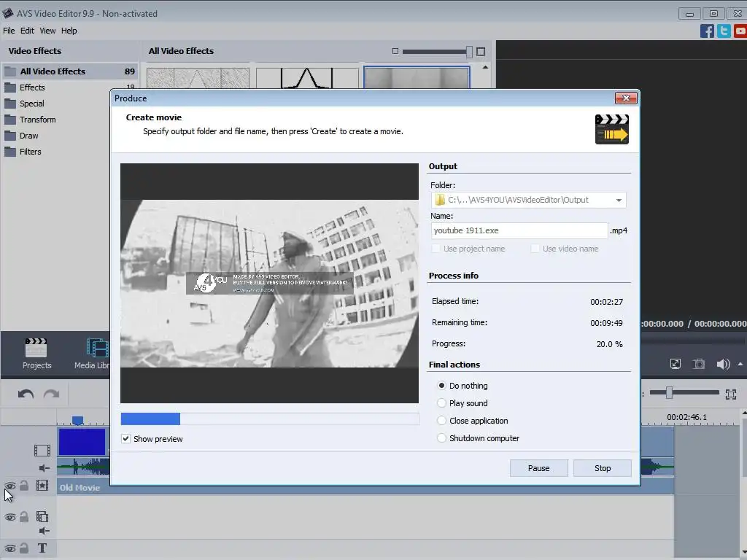
Task: Take a snapshot with the camera icon
Action: (x=698, y=365)
